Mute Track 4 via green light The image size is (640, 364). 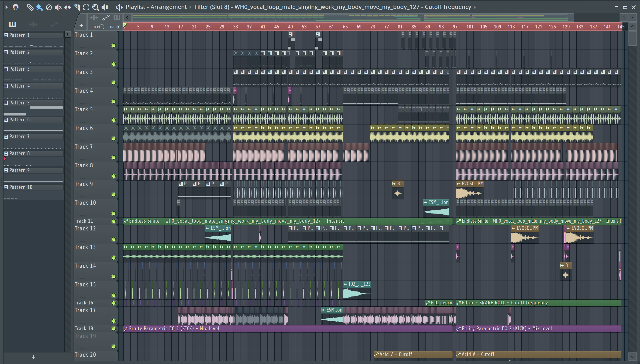[114, 102]
